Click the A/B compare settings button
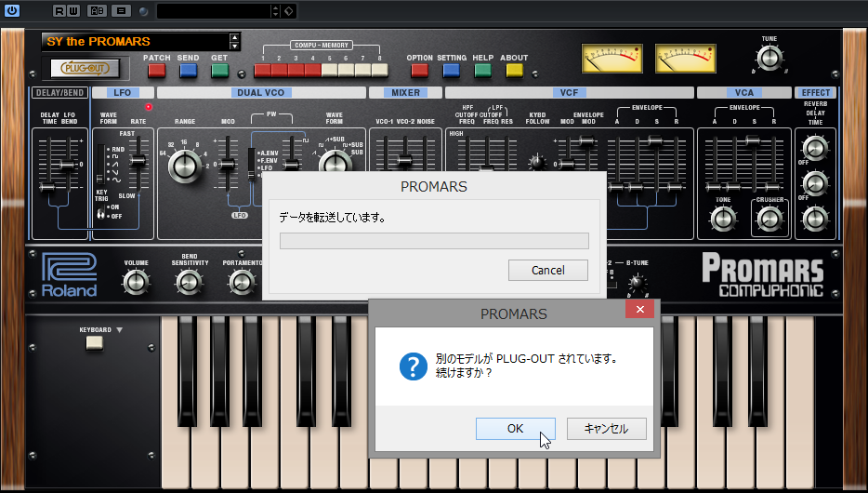This screenshot has height=493, width=868. pyautogui.click(x=98, y=10)
